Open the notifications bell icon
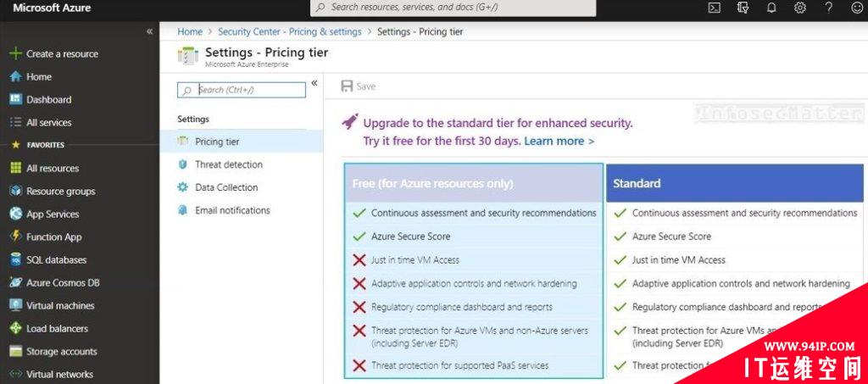 pyautogui.click(x=771, y=8)
